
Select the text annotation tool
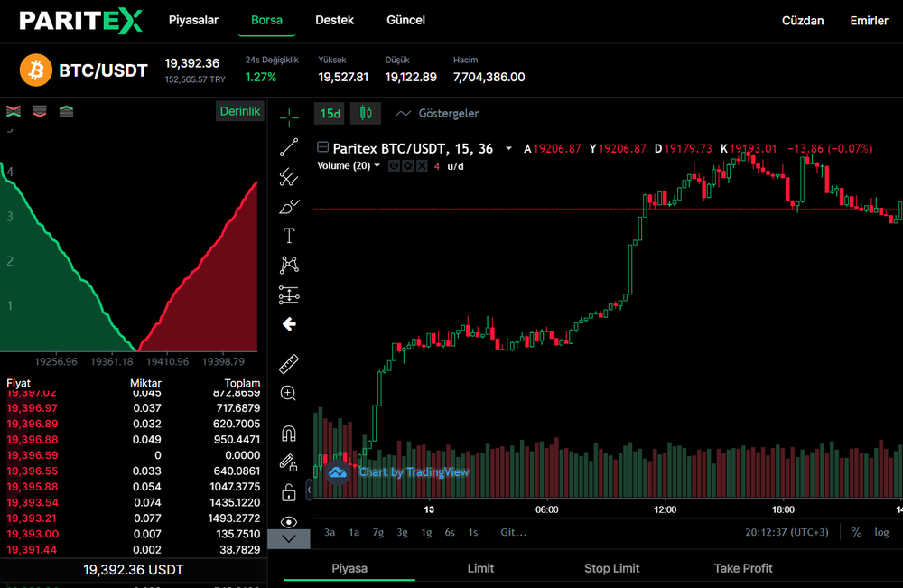point(289,236)
